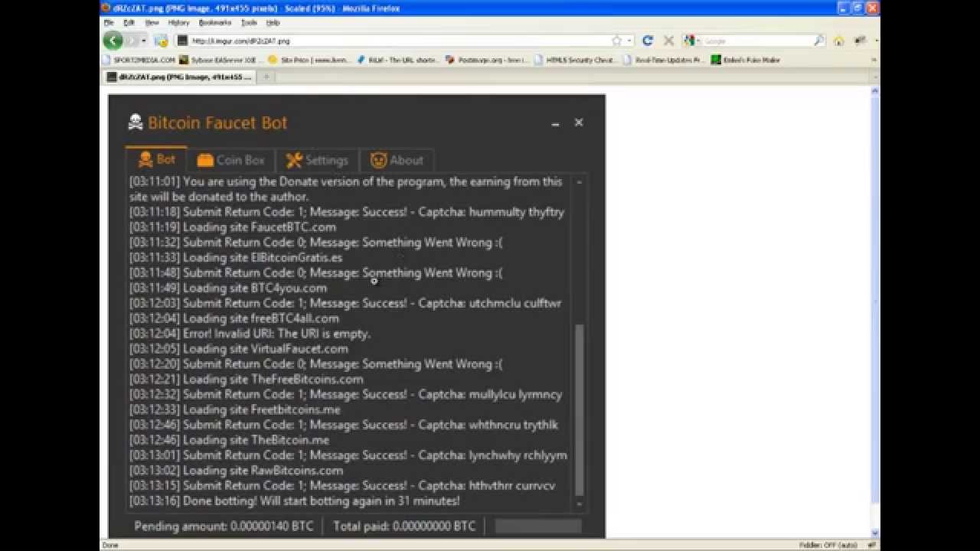Click the 'Total paid: 0.00000000 BTC' text
Screen dimensions: 980x551
(x=404, y=526)
